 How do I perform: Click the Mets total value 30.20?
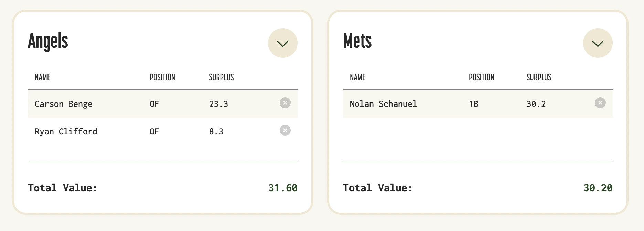coord(598,188)
